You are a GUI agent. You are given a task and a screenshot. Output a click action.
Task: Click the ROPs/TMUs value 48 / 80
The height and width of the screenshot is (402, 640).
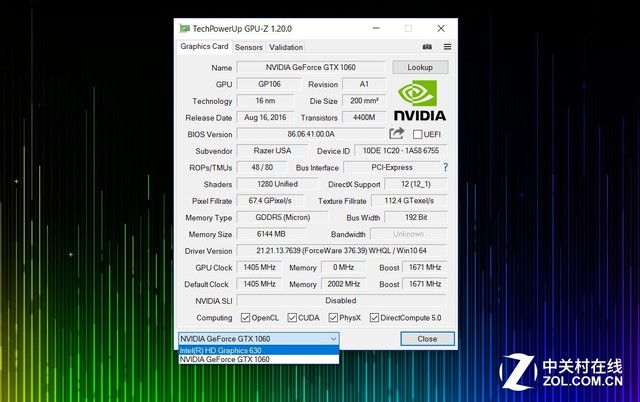(x=262, y=167)
